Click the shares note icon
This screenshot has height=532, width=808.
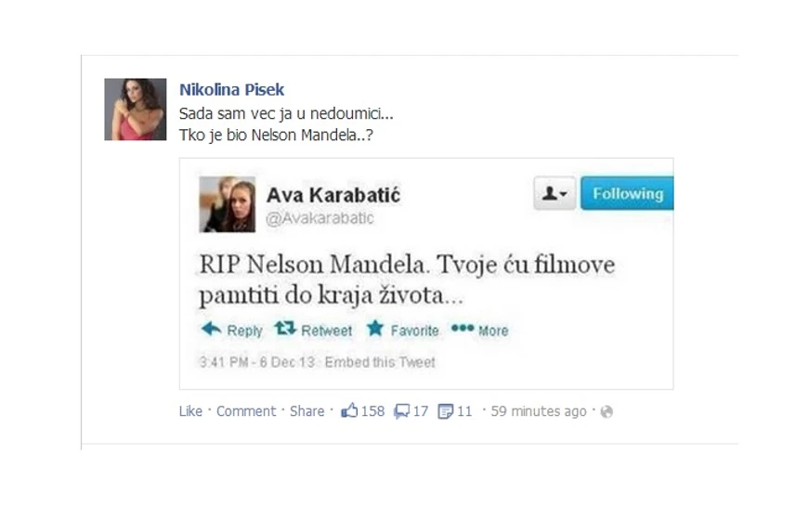445,411
